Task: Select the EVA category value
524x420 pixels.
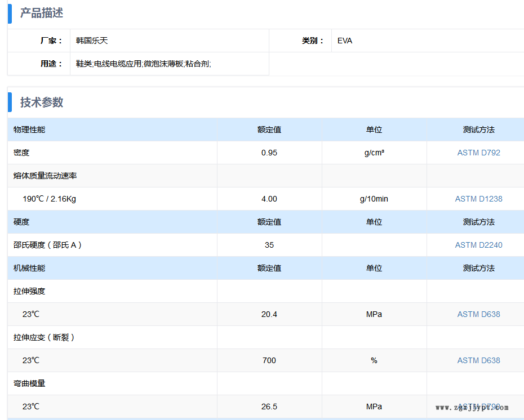Action: coord(345,41)
